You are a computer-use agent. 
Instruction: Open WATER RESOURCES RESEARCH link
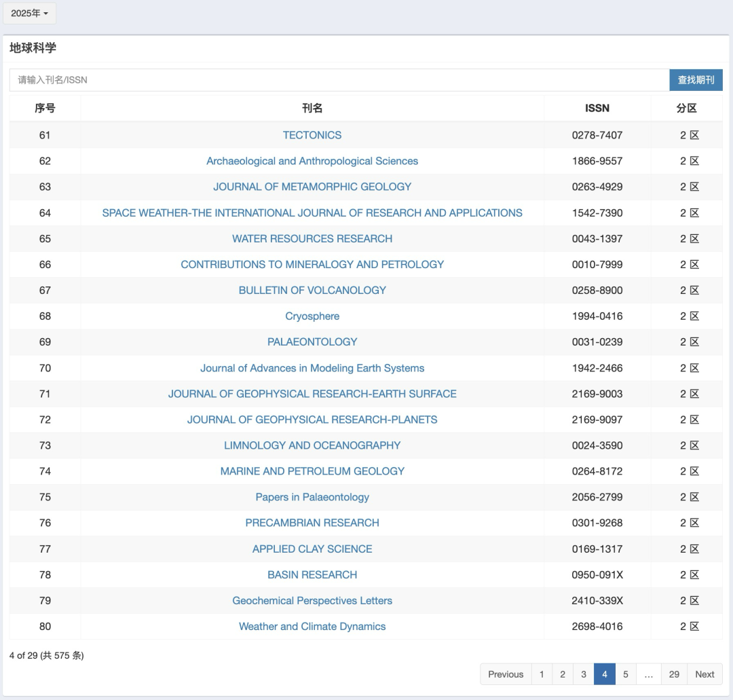pos(312,238)
